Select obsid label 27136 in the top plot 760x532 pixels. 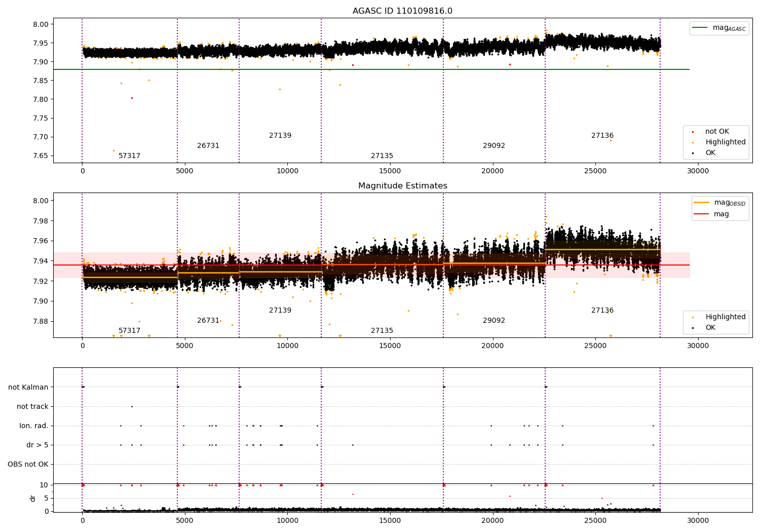tap(602, 136)
